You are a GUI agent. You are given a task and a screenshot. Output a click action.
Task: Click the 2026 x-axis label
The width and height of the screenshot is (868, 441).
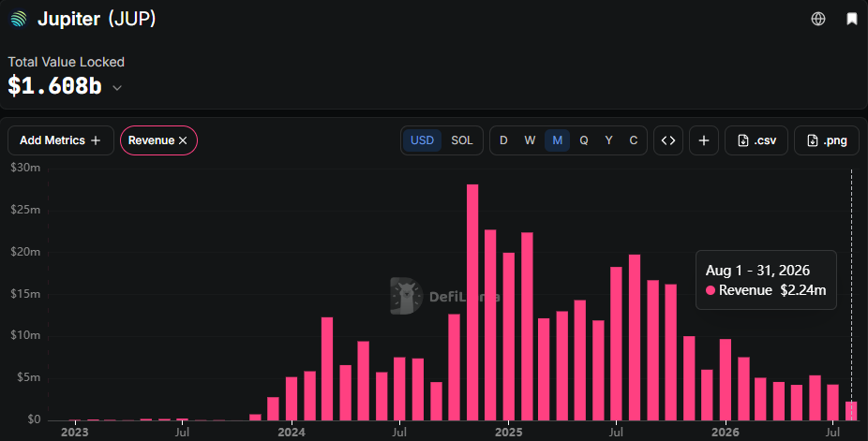[726, 433]
